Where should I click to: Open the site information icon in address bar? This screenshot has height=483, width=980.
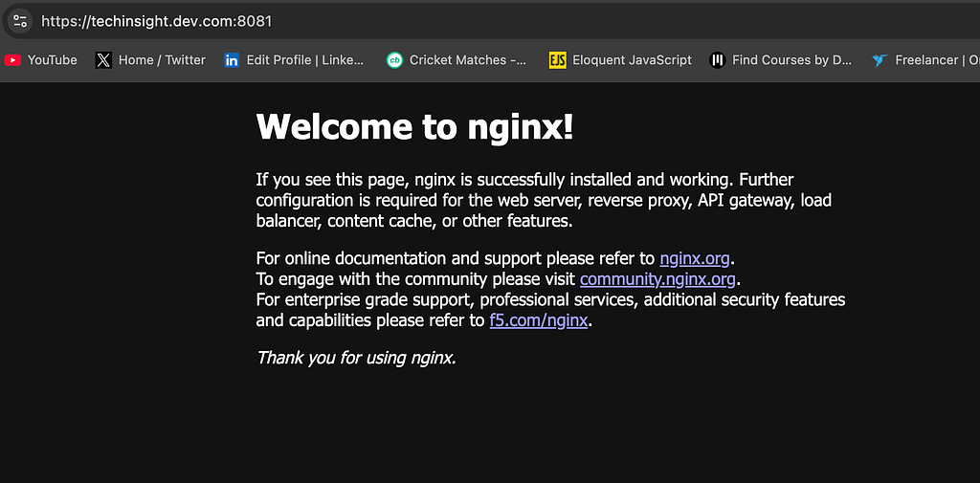pos(20,21)
